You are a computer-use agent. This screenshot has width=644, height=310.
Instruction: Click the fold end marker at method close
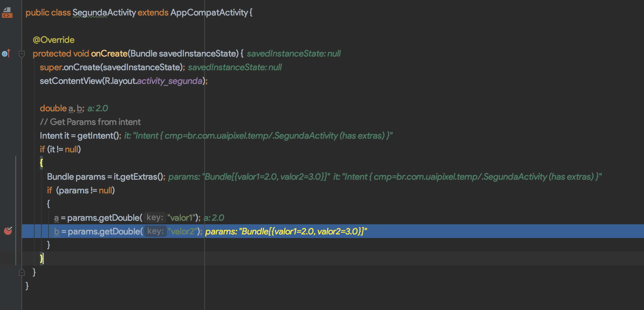[21, 272]
